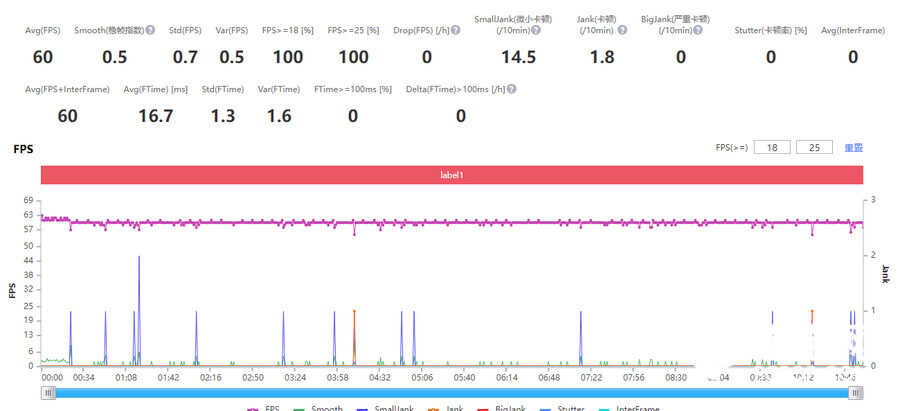
Task: Click left handle of timeline range slider
Action: coord(47,393)
